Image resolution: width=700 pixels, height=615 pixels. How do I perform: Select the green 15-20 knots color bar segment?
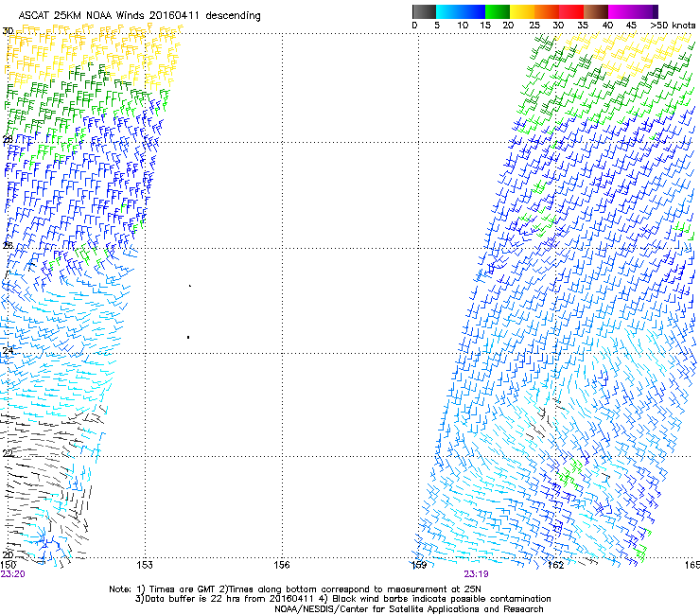498,11
